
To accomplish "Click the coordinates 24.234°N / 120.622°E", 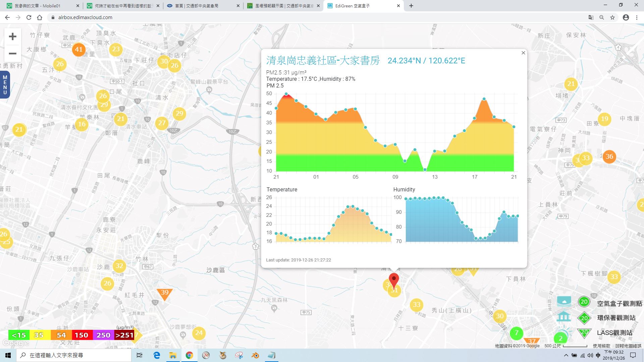I will (426, 61).
